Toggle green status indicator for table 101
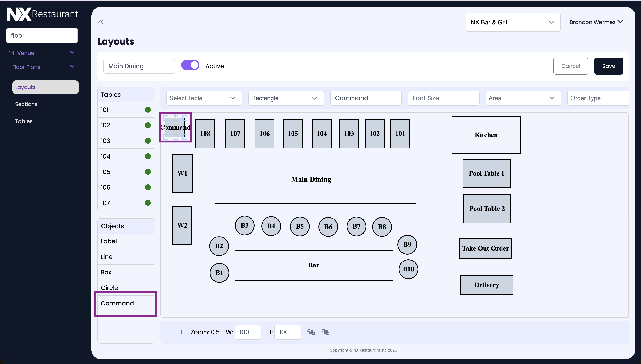The height and width of the screenshot is (364, 641). (x=148, y=110)
